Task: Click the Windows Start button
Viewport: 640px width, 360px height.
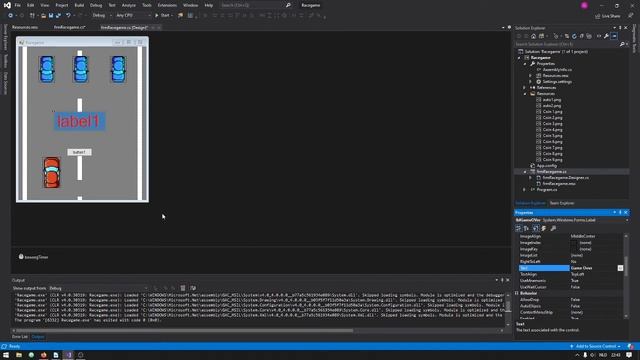Action: coord(6,355)
